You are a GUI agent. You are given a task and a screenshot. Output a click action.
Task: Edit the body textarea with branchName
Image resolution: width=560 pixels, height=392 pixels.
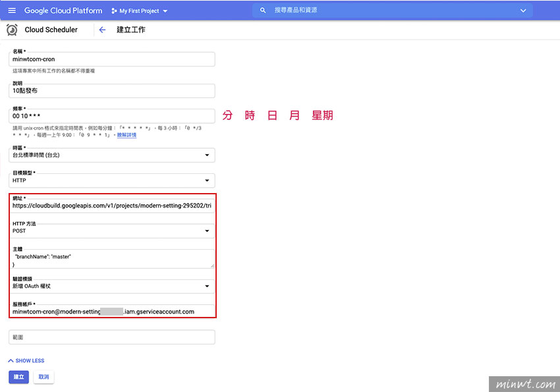click(112, 259)
